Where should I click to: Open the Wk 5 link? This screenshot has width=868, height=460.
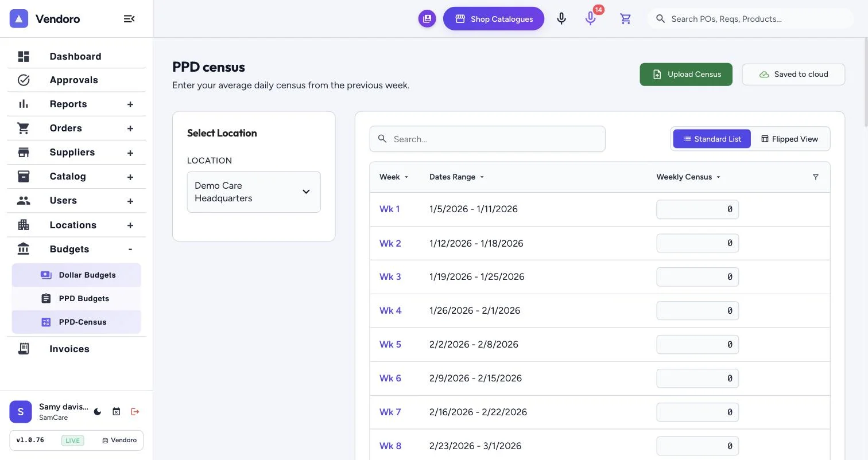point(390,345)
